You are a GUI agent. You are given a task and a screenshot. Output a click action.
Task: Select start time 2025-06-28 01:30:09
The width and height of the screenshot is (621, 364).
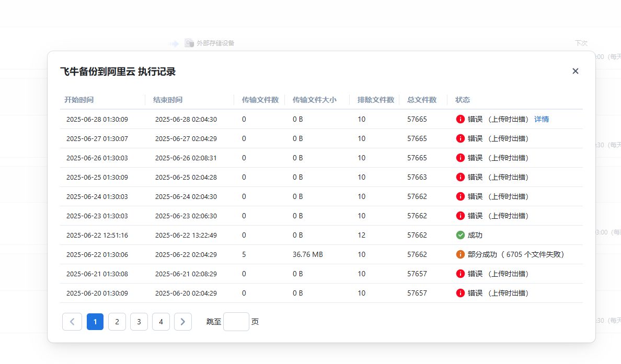tap(97, 119)
